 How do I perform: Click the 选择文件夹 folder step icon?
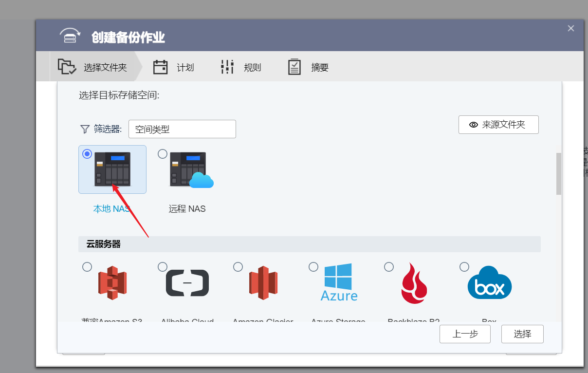pos(67,67)
